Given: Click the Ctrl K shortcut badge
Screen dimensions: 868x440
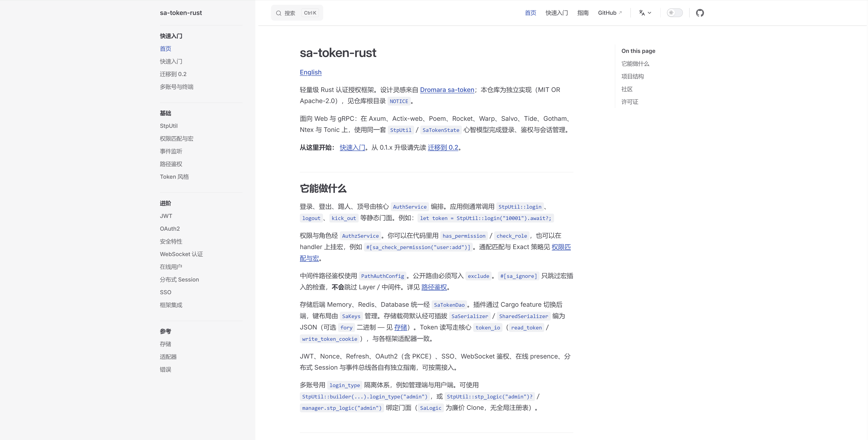Looking at the screenshot, I should pos(310,13).
